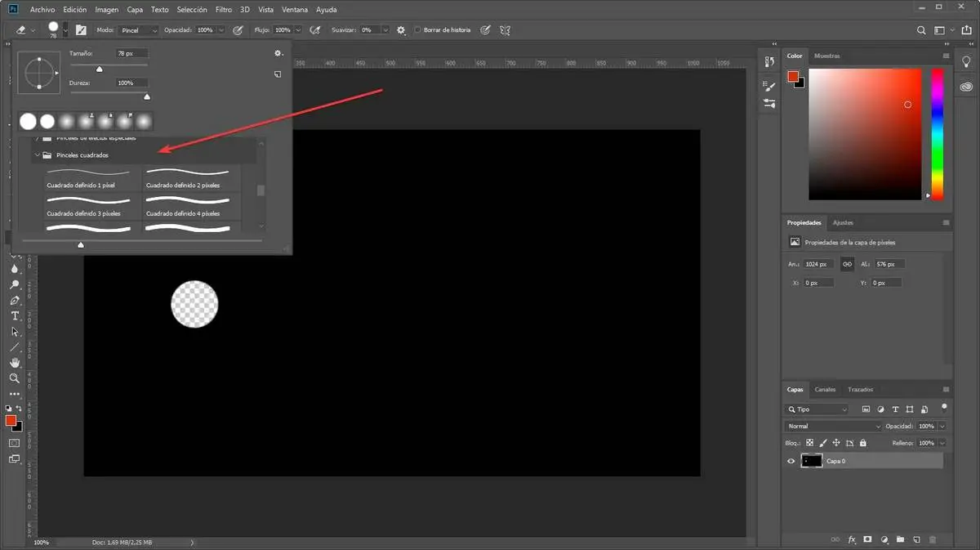Click the Tamaño size slider handle
The height and width of the screenshot is (550, 980).
pyautogui.click(x=99, y=69)
